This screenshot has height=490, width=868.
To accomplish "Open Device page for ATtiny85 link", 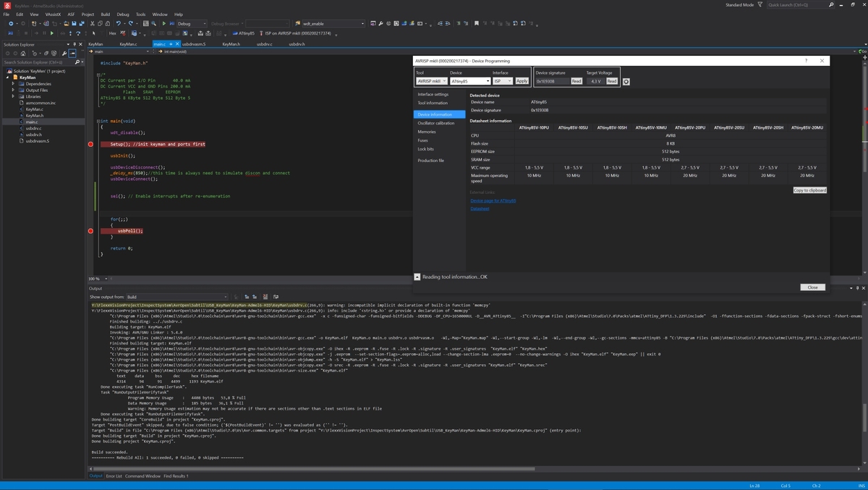I will 493,200.
